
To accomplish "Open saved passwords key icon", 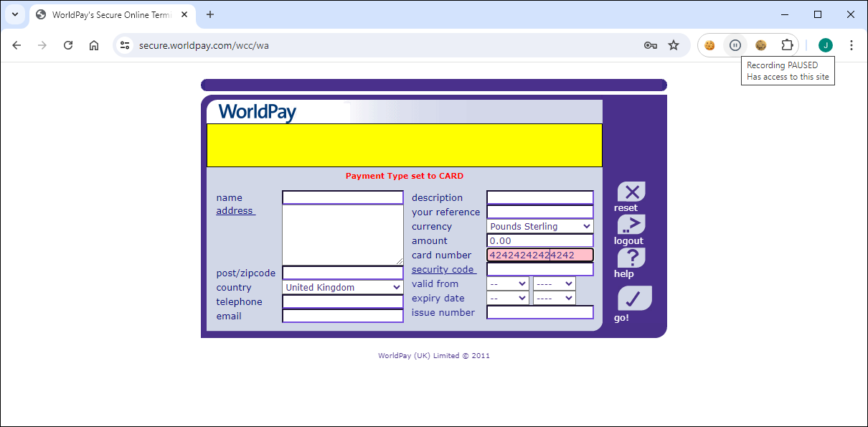I will pos(651,45).
